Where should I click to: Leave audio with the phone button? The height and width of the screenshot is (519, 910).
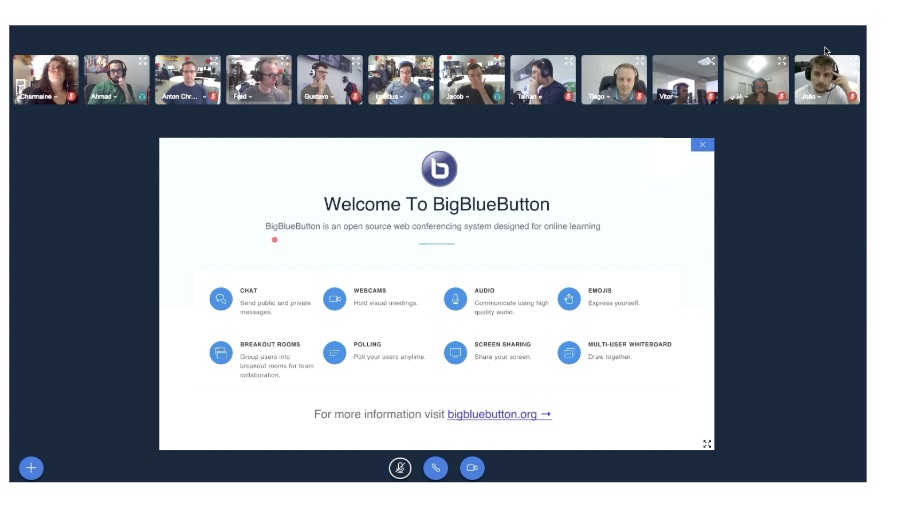pyautogui.click(x=436, y=468)
